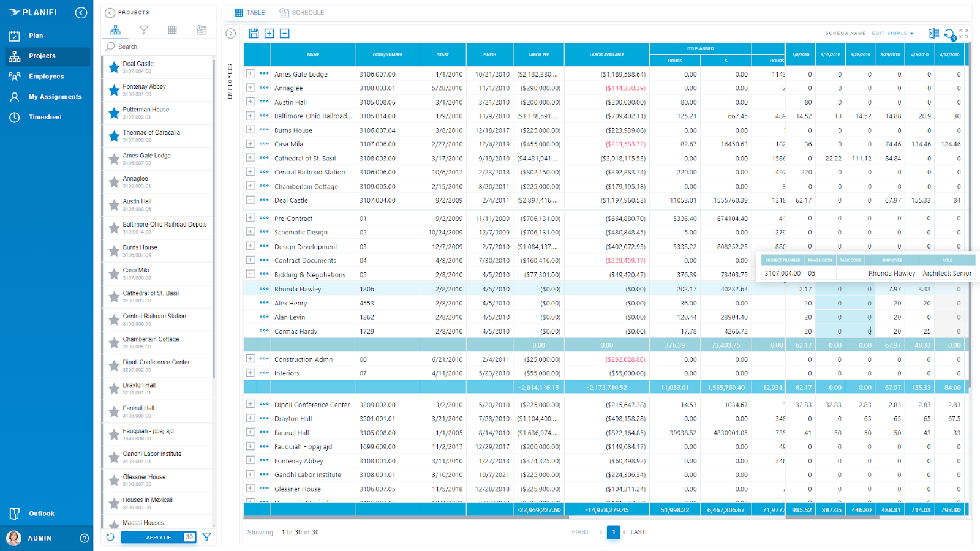
Task: Open the filter icon in the Projects panel
Action: (x=144, y=30)
